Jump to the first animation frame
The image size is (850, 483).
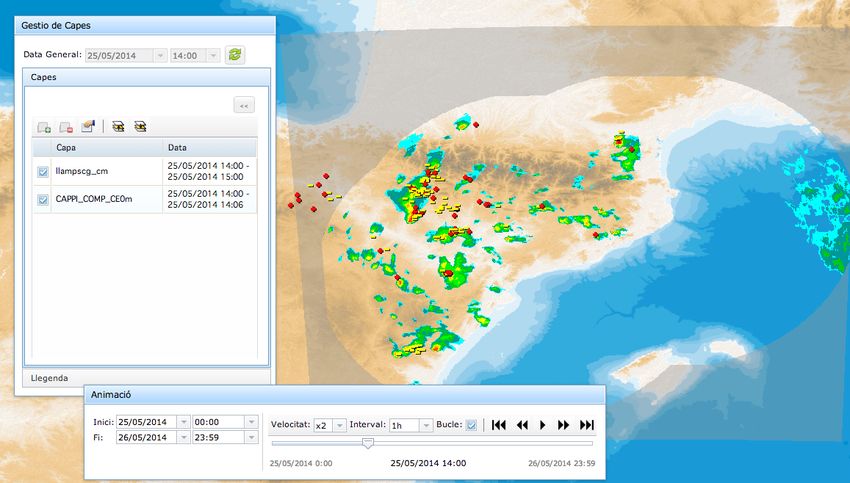pos(499,425)
